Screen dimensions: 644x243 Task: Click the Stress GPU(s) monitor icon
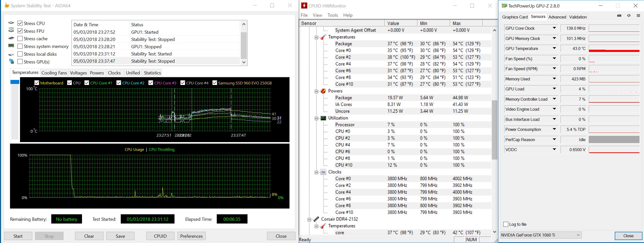pos(11,61)
